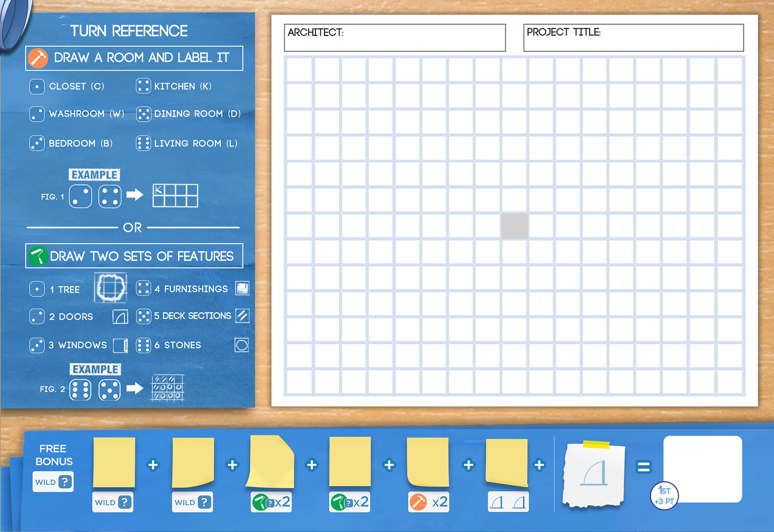Click the door icon next to 2 Doors
Image resolution: width=774 pixels, height=532 pixels.
point(120,317)
